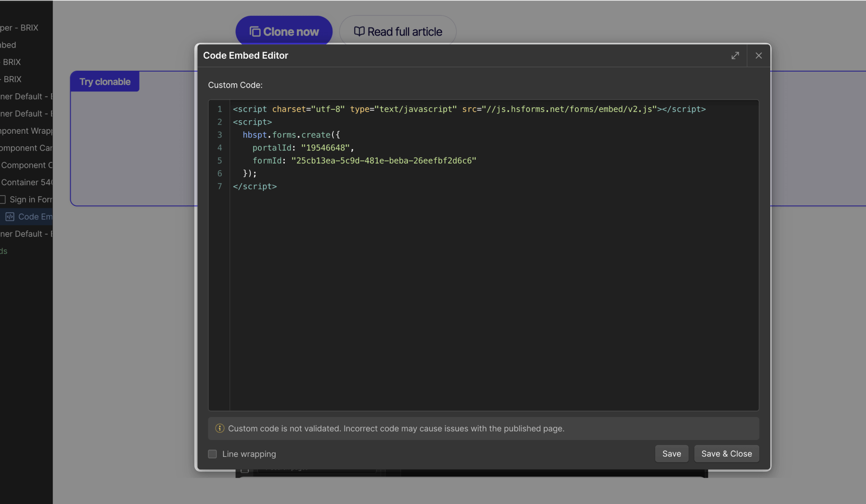Click the closing </script> tag on line 7
The image size is (866, 504).
pyautogui.click(x=255, y=187)
